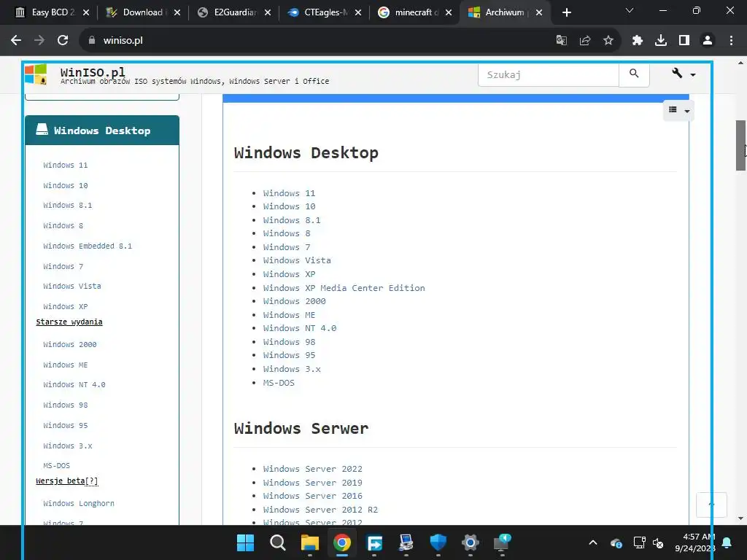This screenshot has width=747, height=560.
Task: Click the scroll-to-top arrow button
Action: [x=711, y=505]
